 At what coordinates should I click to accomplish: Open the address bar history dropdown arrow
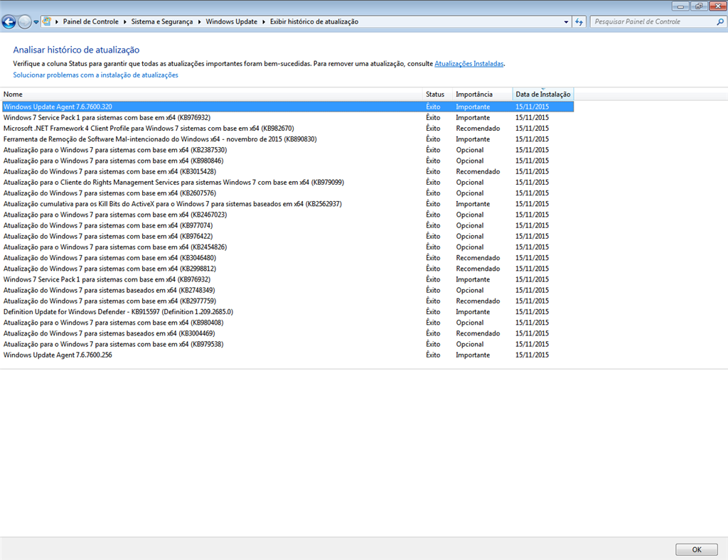(x=566, y=22)
